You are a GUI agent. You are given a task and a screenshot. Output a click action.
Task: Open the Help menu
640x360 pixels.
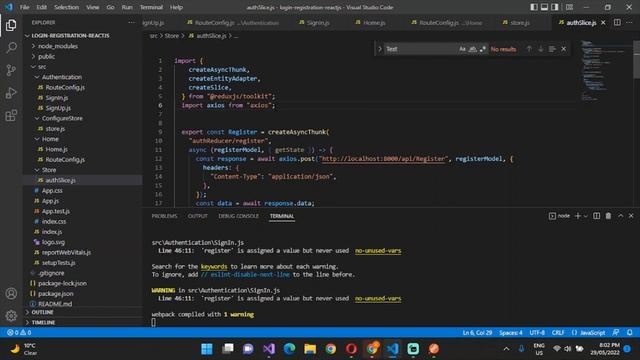pos(176,7)
